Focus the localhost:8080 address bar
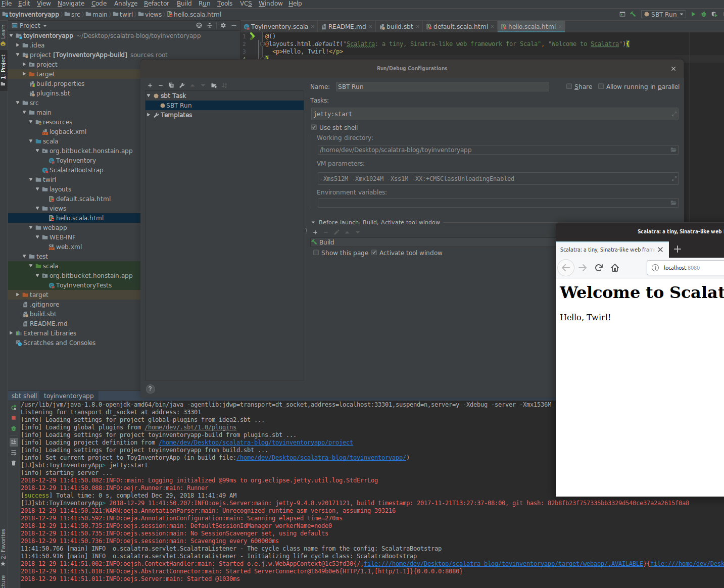 tap(685, 268)
